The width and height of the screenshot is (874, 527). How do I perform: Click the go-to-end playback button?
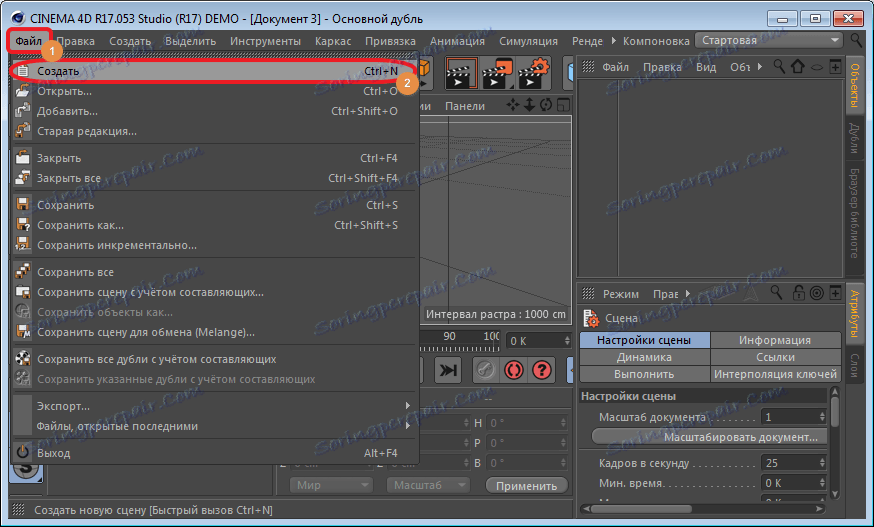point(448,369)
